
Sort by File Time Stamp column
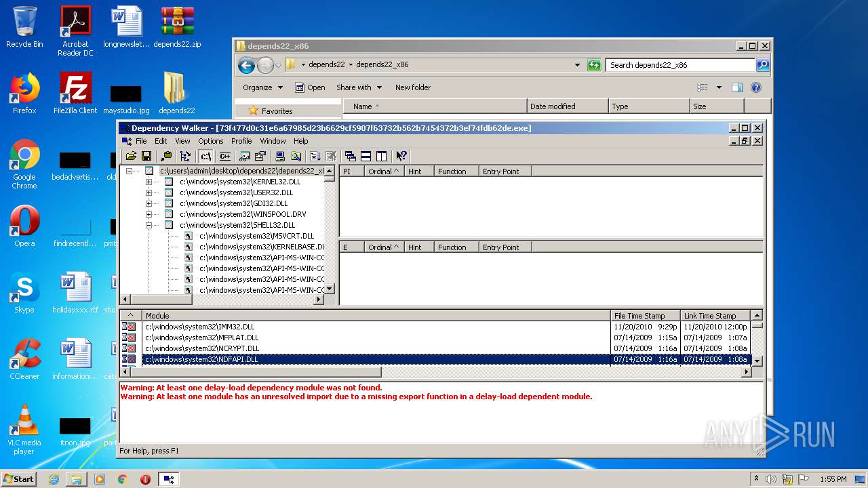point(644,315)
